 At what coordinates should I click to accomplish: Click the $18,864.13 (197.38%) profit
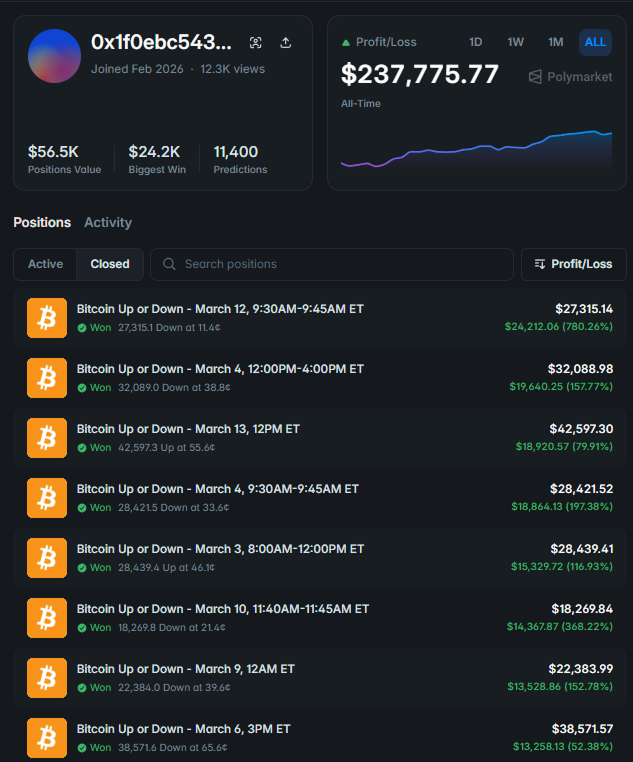point(562,506)
